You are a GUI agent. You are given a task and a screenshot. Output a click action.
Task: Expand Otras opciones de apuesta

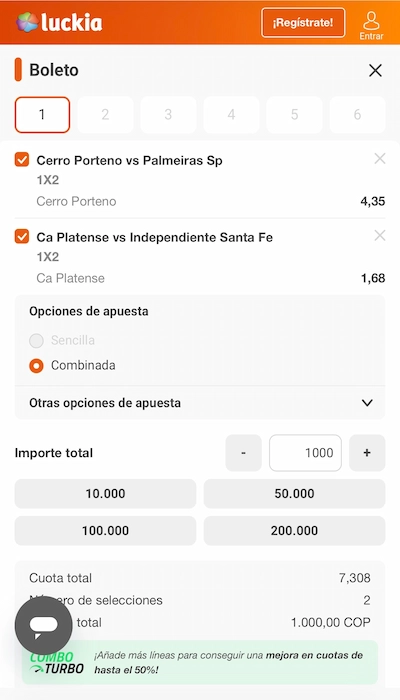pos(200,403)
